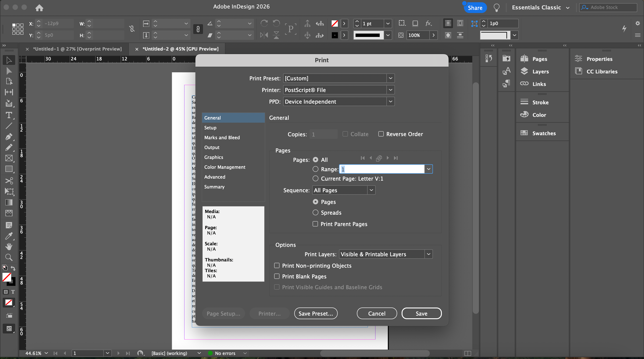Check Print Blank Pages option

[277, 276]
